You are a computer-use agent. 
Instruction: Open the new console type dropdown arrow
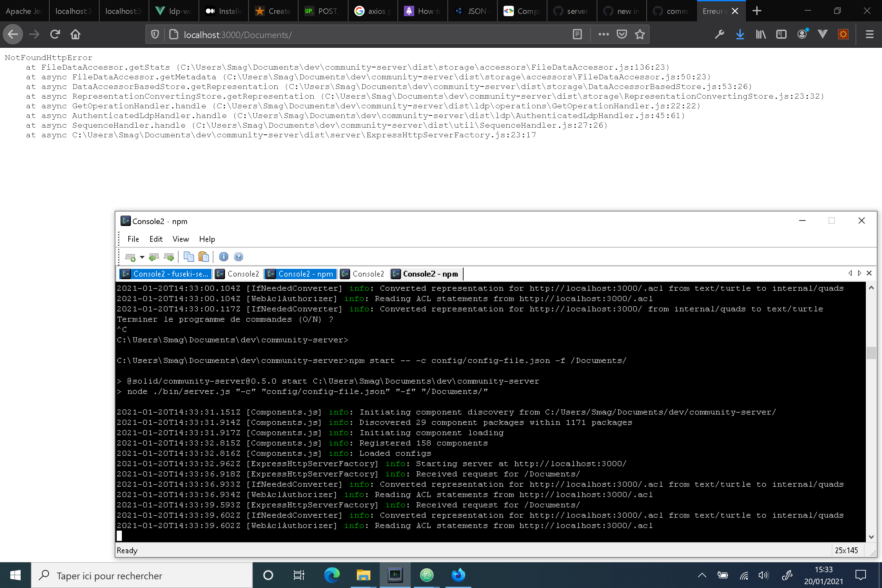[x=142, y=257]
